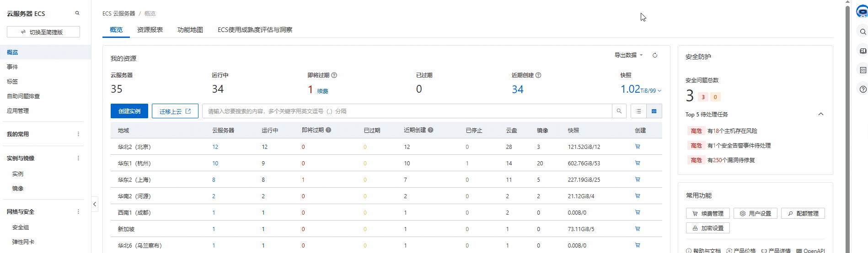Viewport: 868px width, 253px height.
Task: Click the 华东1（杭州）cloud server count 10
Action: pos(215,163)
